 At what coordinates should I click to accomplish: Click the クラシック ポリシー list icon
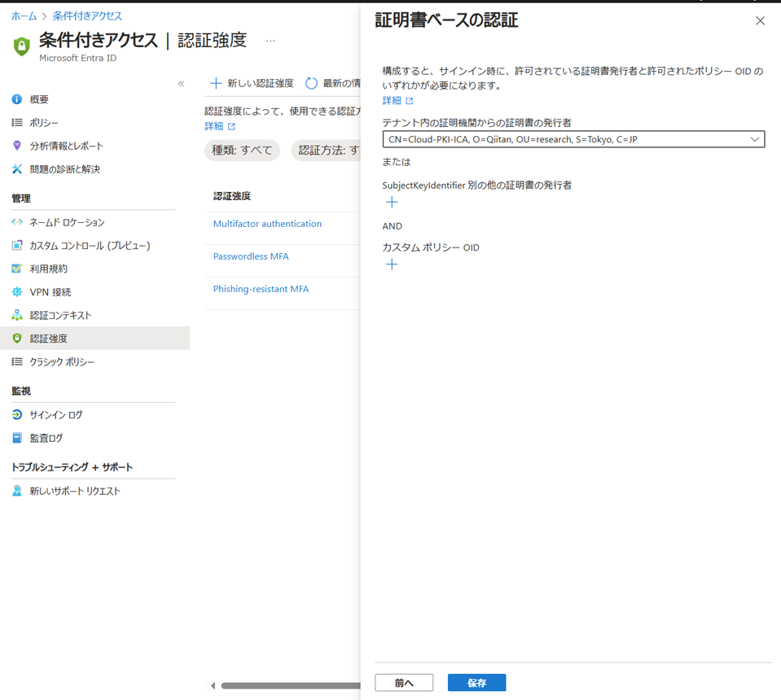[17, 361]
